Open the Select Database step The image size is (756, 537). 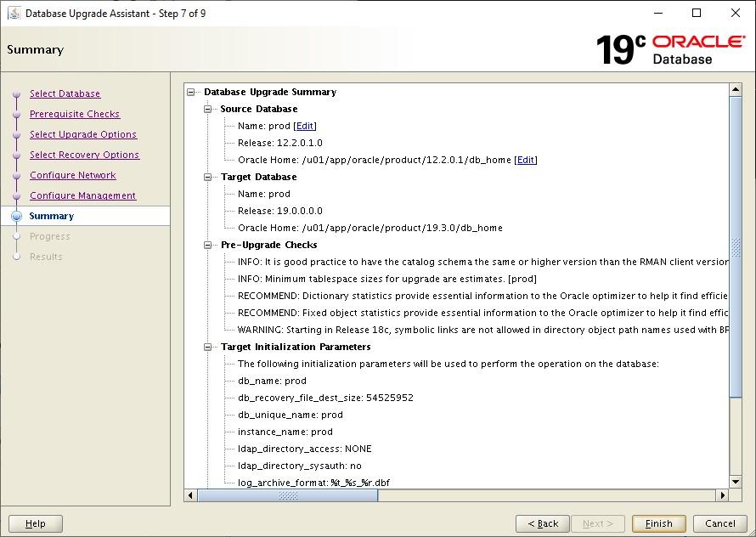(x=65, y=93)
